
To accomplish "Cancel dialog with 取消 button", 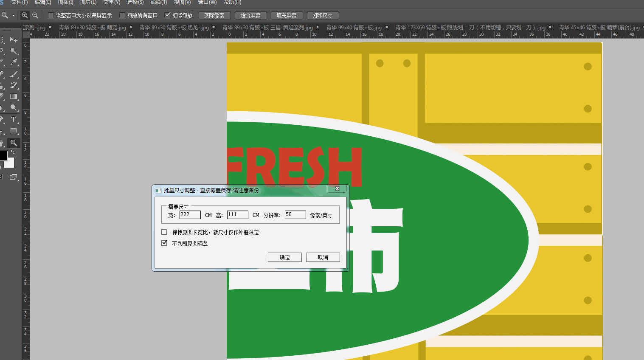I will click(323, 257).
